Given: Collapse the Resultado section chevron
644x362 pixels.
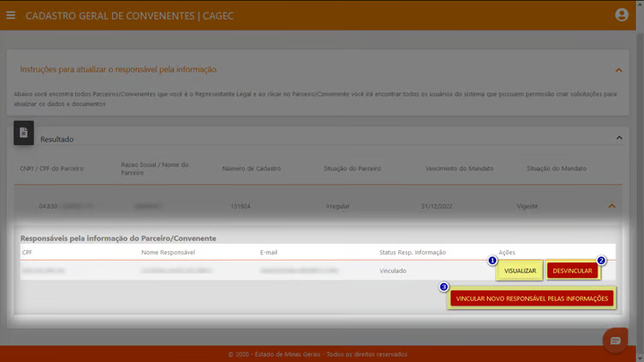Looking at the screenshot, I should (x=619, y=138).
